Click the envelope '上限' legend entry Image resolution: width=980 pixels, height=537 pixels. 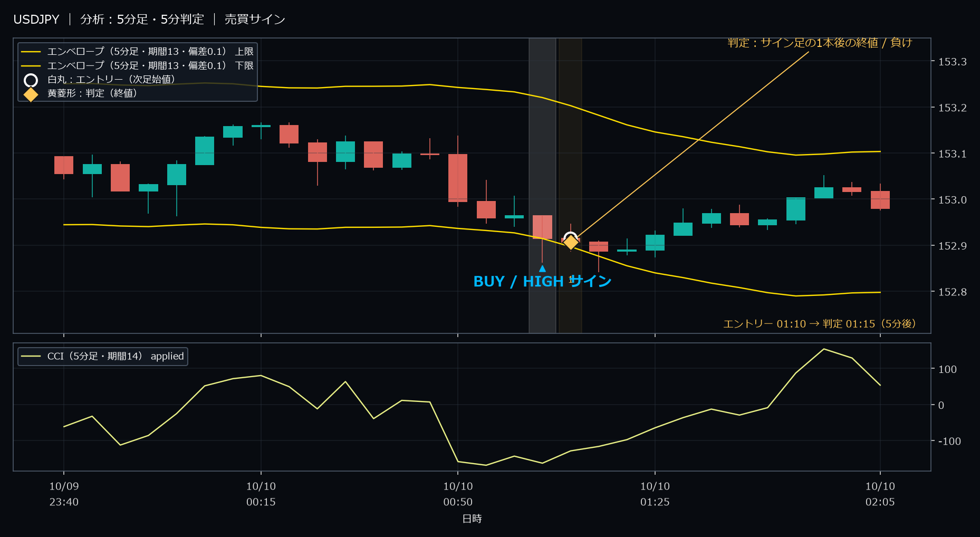tap(138, 52)
